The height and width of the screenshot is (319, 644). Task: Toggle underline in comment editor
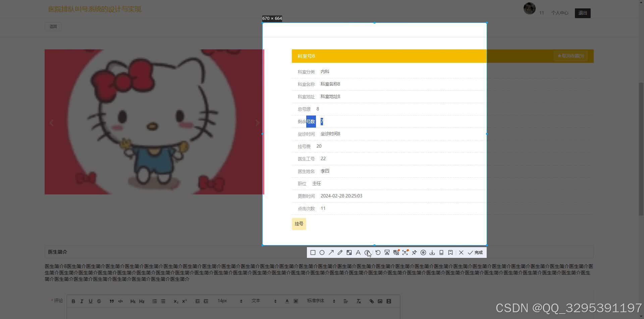(90, 301)
